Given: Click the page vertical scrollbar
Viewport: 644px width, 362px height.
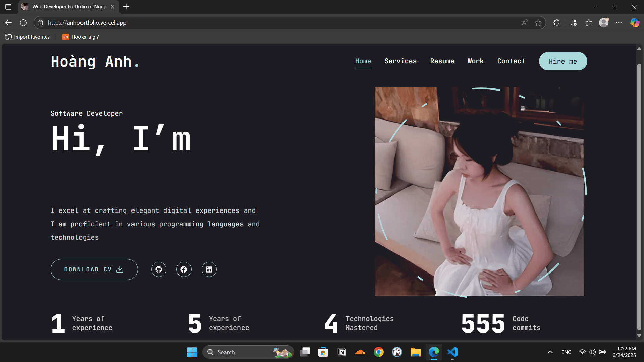Looking at the screenshot, I should coord(639,194).
